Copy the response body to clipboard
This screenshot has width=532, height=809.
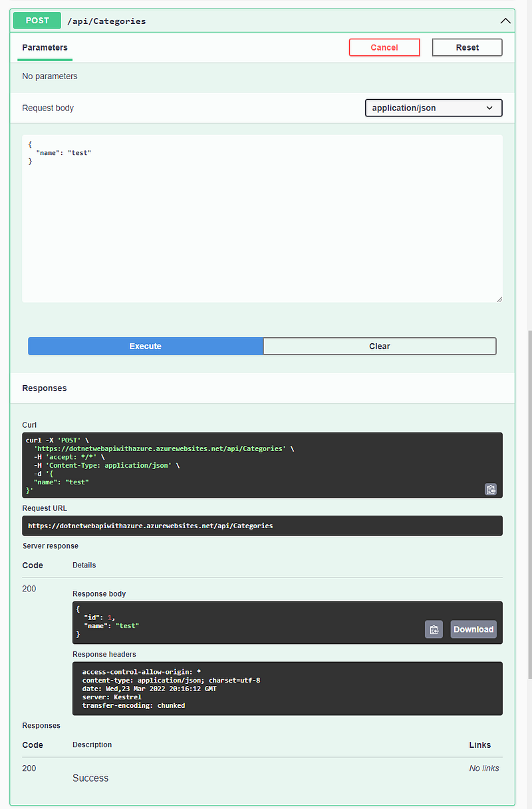tap(434, 629)
